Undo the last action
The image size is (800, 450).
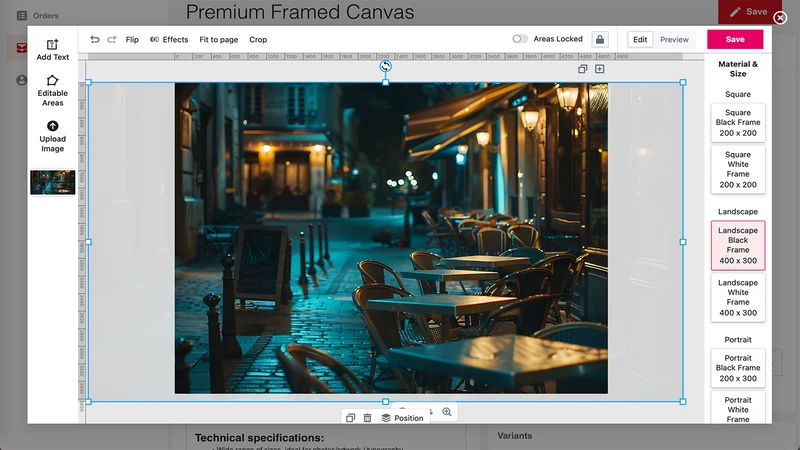(95, 39)
